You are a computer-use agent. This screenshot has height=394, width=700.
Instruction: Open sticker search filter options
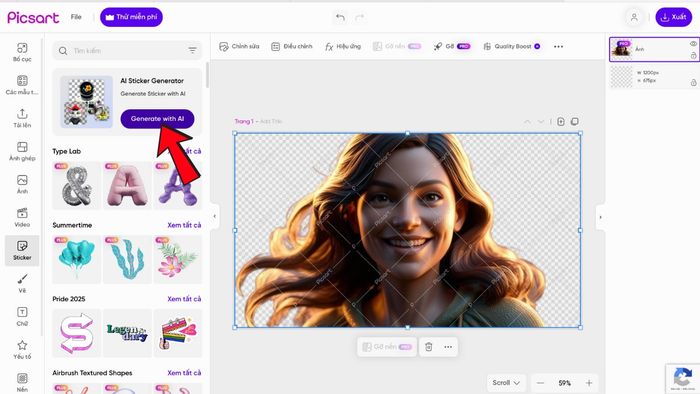click(192, 50)
